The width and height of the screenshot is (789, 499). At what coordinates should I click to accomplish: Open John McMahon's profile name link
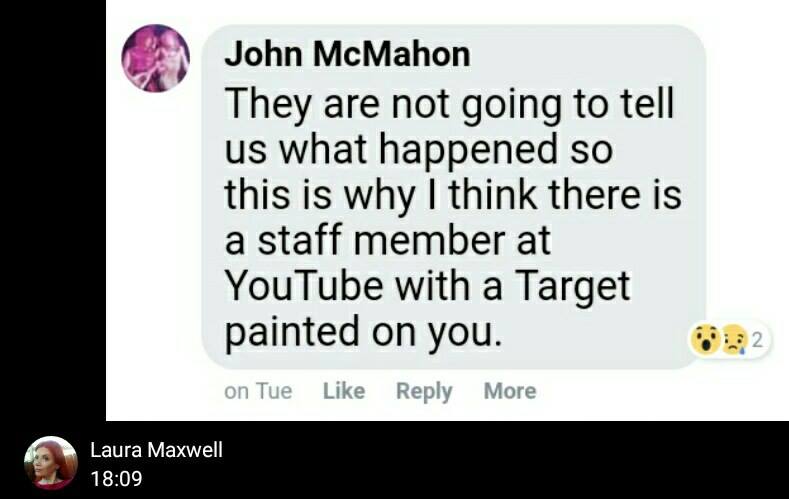click(x=347, y=54)
